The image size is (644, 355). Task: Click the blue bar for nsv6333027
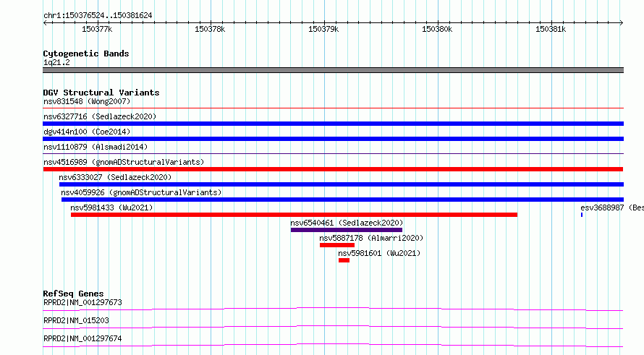[x=342, y=184]
